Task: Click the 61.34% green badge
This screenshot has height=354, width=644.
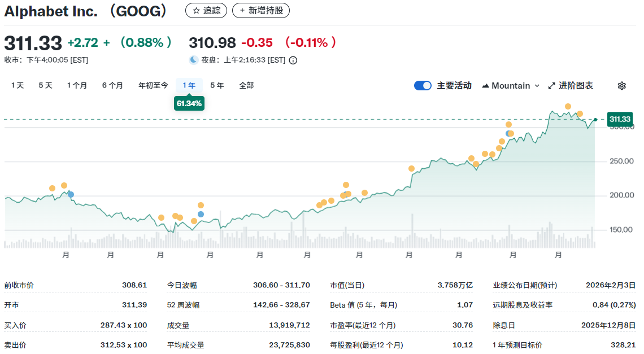Action: pos(189,104)
